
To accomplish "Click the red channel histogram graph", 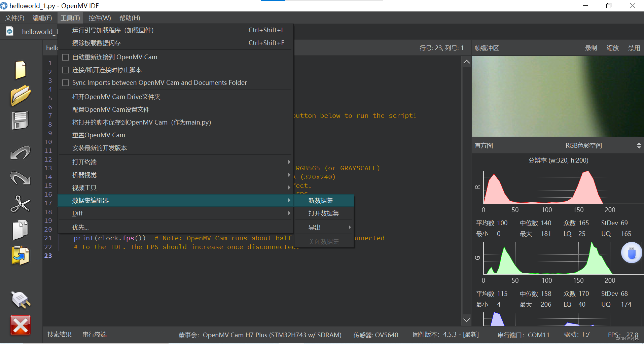I will (x=563, y=187).
